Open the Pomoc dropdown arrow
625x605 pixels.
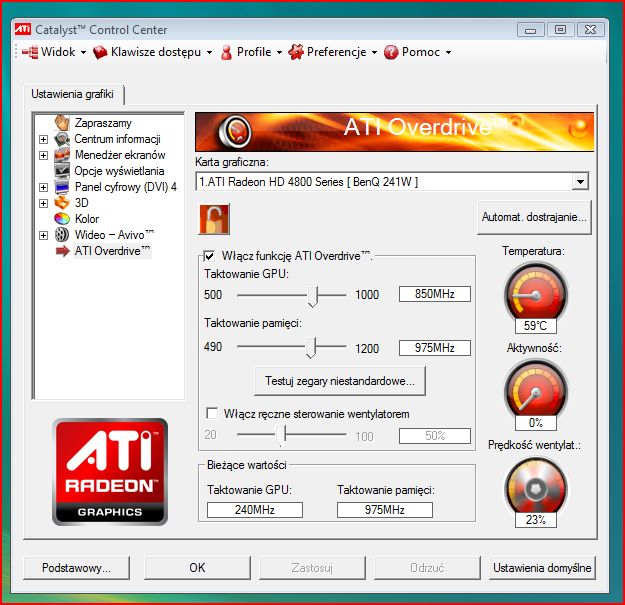pos(448,52)
